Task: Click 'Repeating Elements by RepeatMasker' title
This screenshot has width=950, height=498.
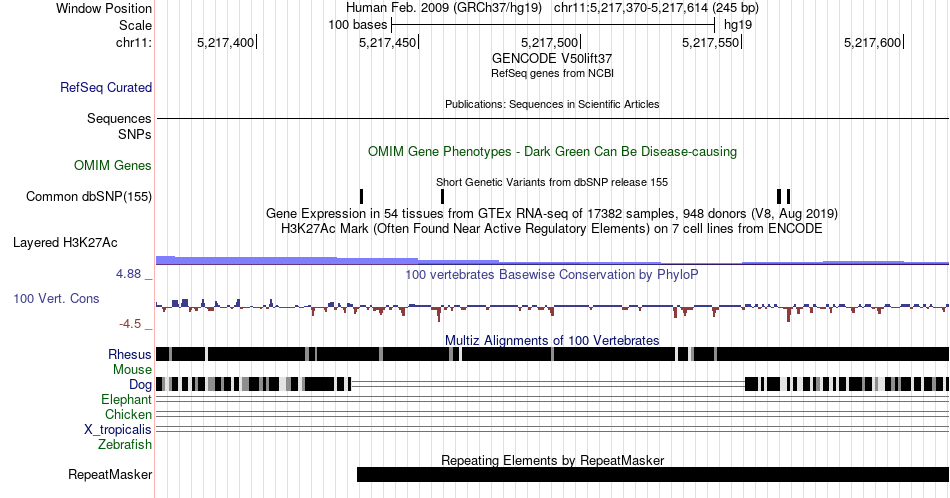Action: click(x=552, y=460)
